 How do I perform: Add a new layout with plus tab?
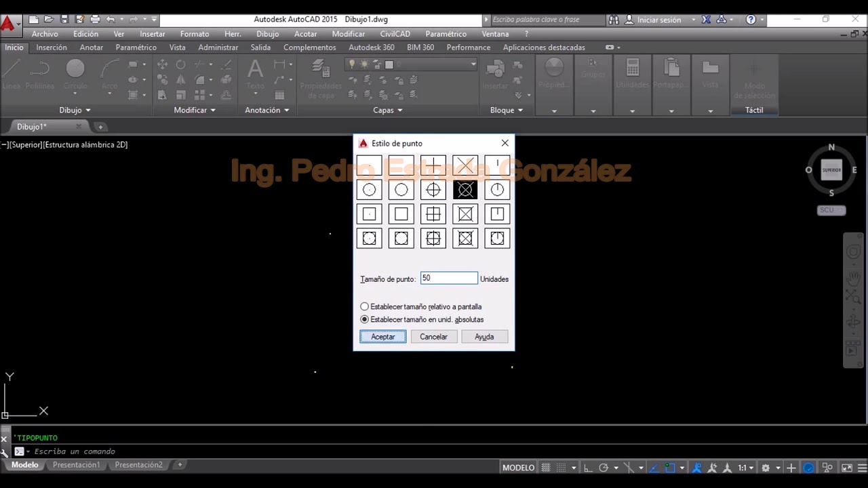(x=180, y=465)
